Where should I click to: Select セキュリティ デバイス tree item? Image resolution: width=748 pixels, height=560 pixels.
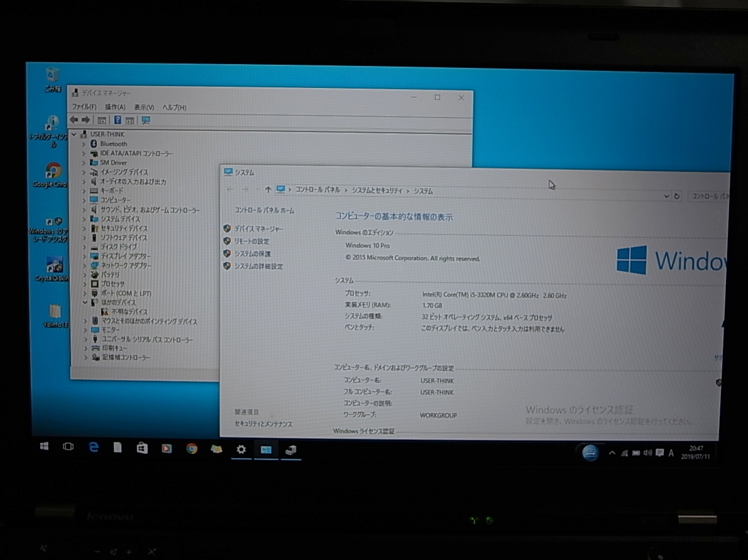pos(124,229)
